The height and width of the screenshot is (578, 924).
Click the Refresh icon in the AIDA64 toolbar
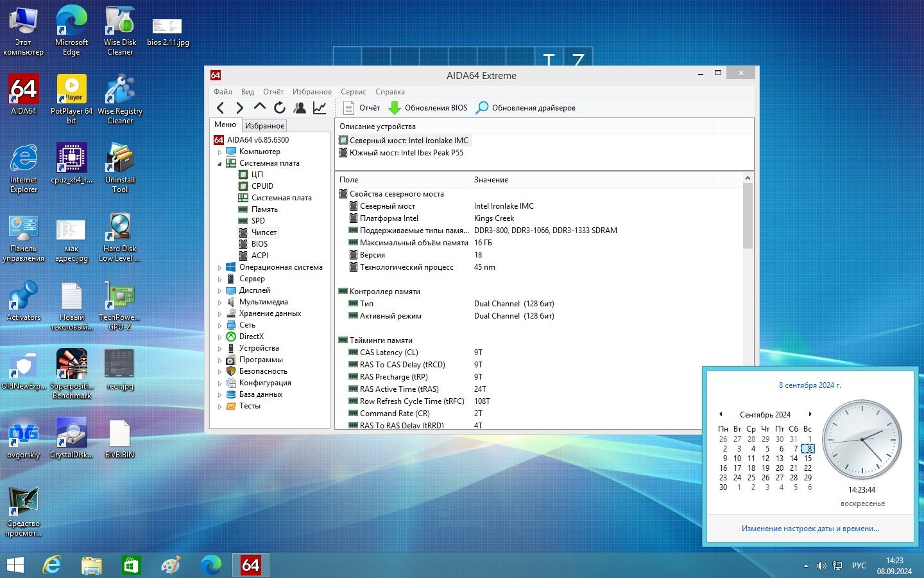(279, 108)
